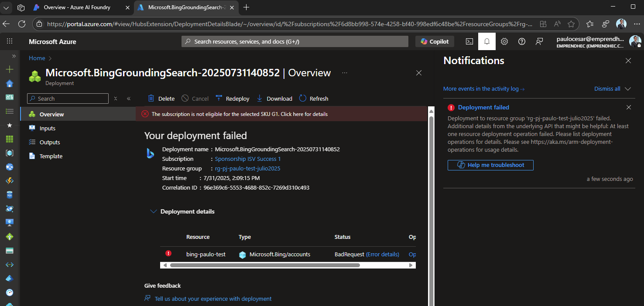Screen dimensions: 644x306
Task: Open the Favorites star in the sidebar
Action: (10, 125)
